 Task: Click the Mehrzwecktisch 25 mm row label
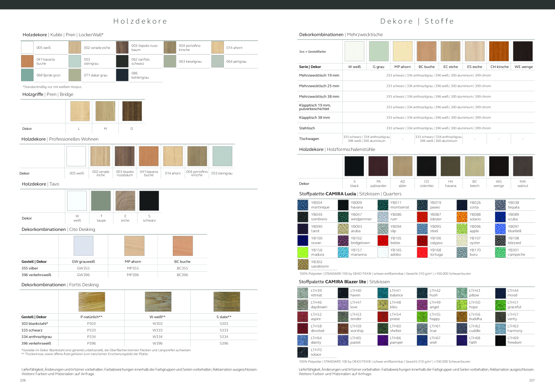click(x=319, y=86)
